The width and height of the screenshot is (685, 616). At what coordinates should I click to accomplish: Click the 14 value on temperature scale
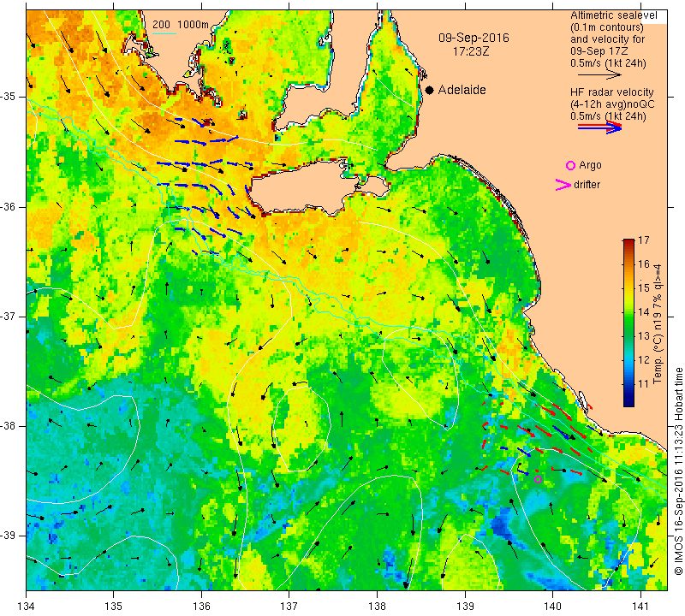click(644, 312)
